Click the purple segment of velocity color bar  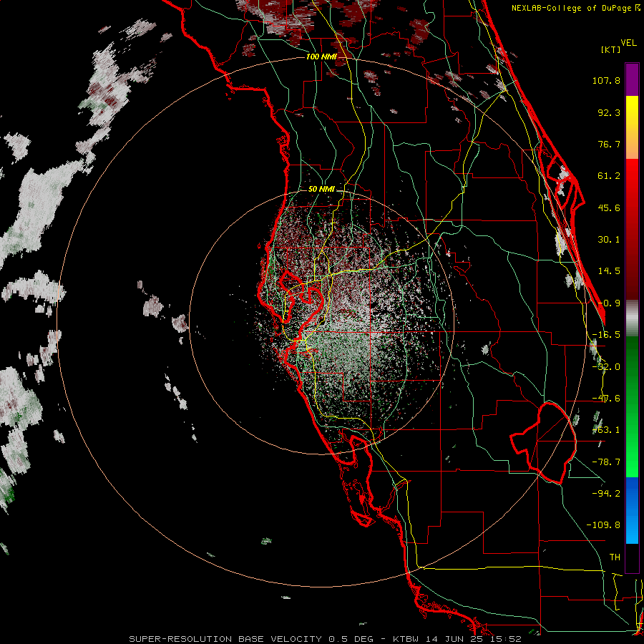[x=632, y=80]
